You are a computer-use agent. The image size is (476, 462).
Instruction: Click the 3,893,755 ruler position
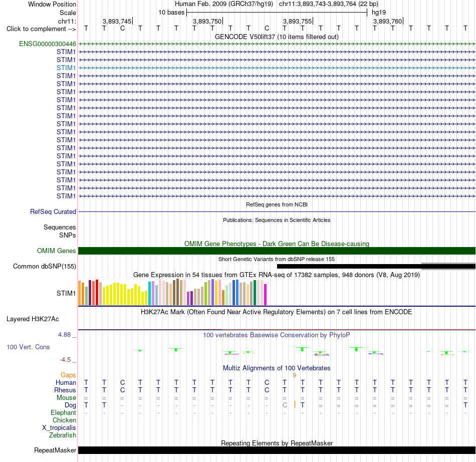pyautogui.click(x=298, y=21)
